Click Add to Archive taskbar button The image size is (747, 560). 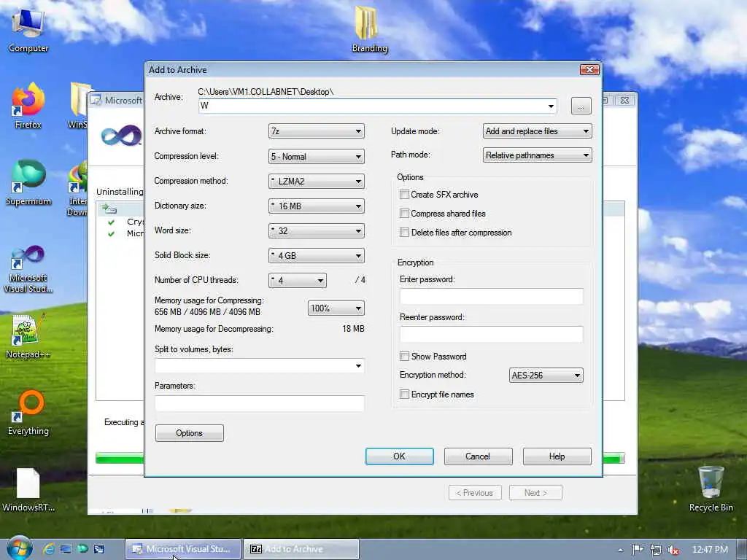tap(301, 549)
